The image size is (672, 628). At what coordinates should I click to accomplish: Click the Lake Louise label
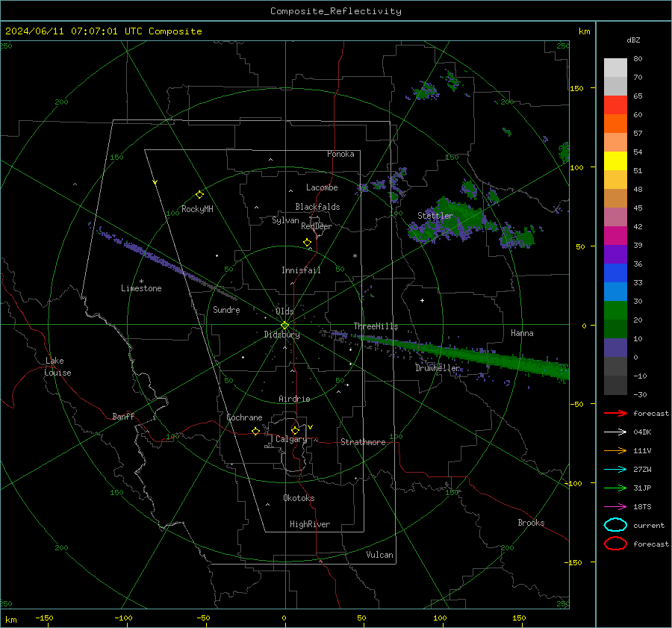pos(57,367)
